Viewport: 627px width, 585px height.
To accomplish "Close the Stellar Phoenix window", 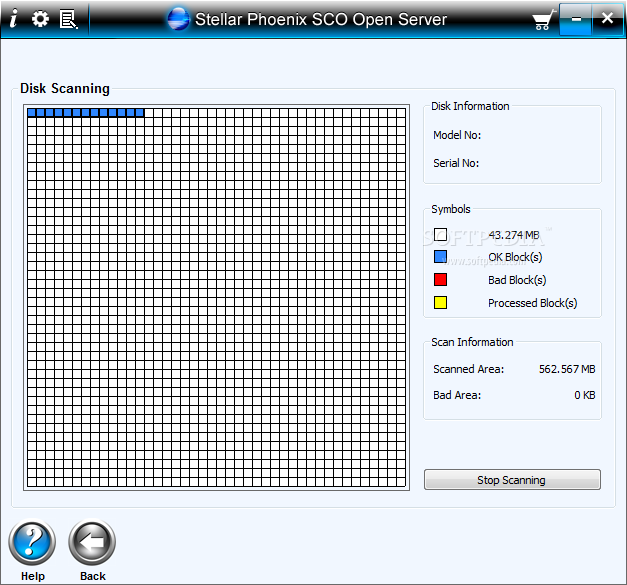I will [607, 18].
